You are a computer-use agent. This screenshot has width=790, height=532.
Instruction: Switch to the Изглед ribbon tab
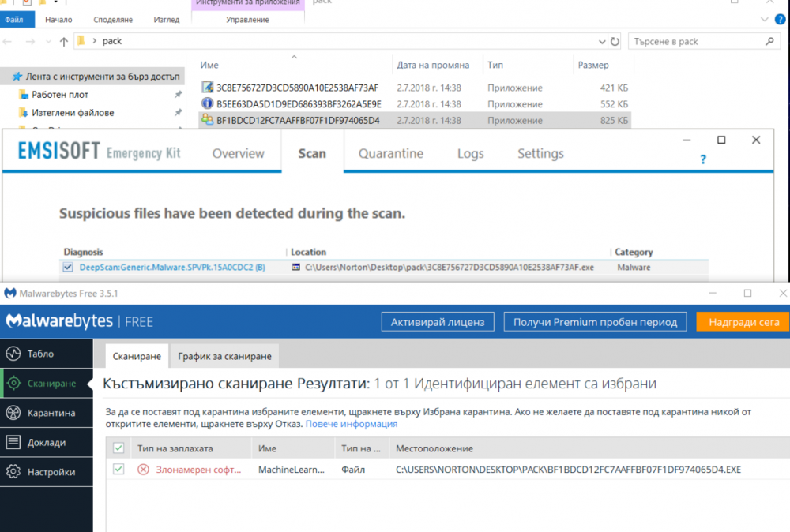click(x=166, y=20)
